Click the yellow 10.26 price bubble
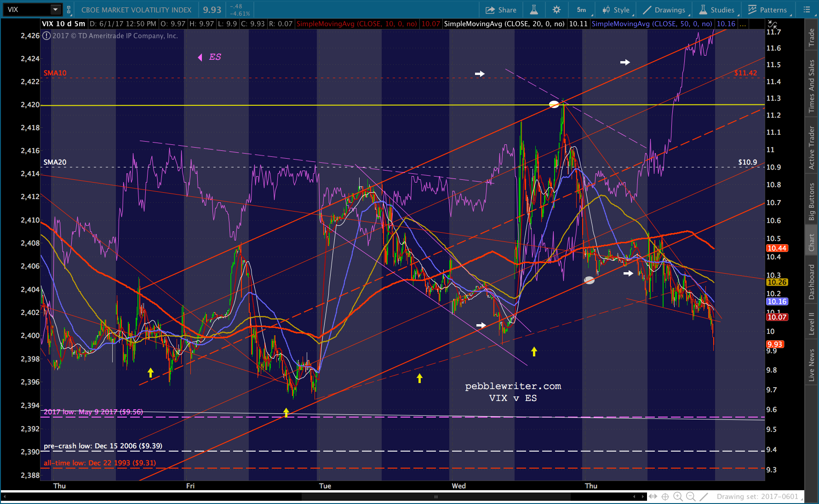The height and width of the screenshot is (504, 819). 777,282
